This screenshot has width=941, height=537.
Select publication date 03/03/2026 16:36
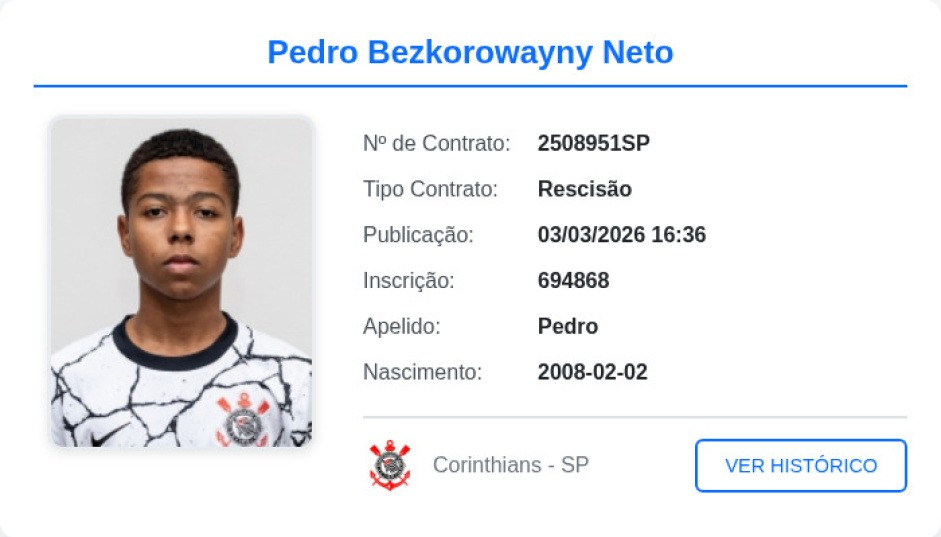tap(622, 235)
